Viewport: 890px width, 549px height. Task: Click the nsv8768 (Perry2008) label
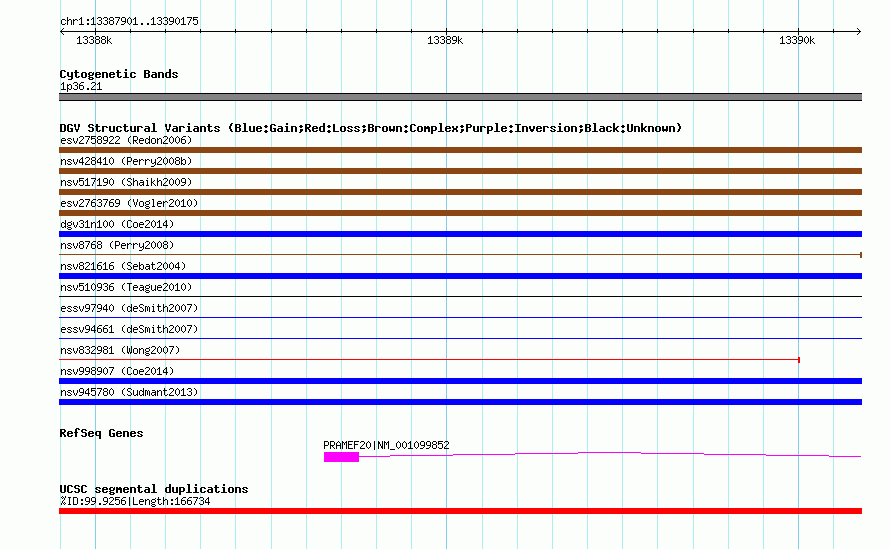117,245
